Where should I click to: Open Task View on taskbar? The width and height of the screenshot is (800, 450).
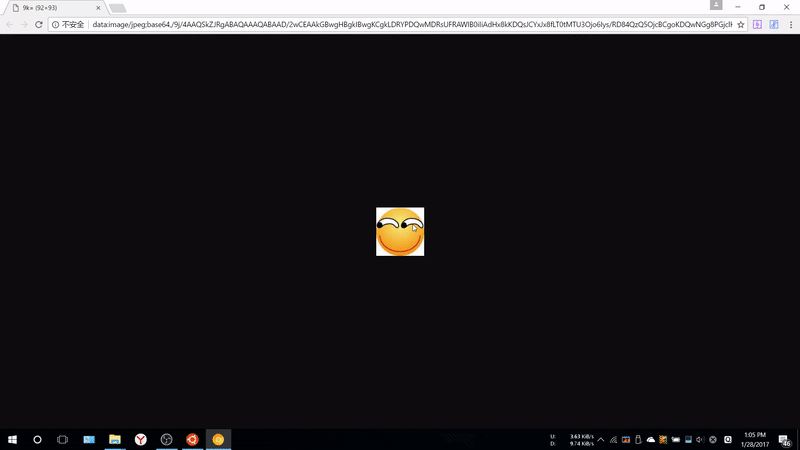click(x=62, y=439)
